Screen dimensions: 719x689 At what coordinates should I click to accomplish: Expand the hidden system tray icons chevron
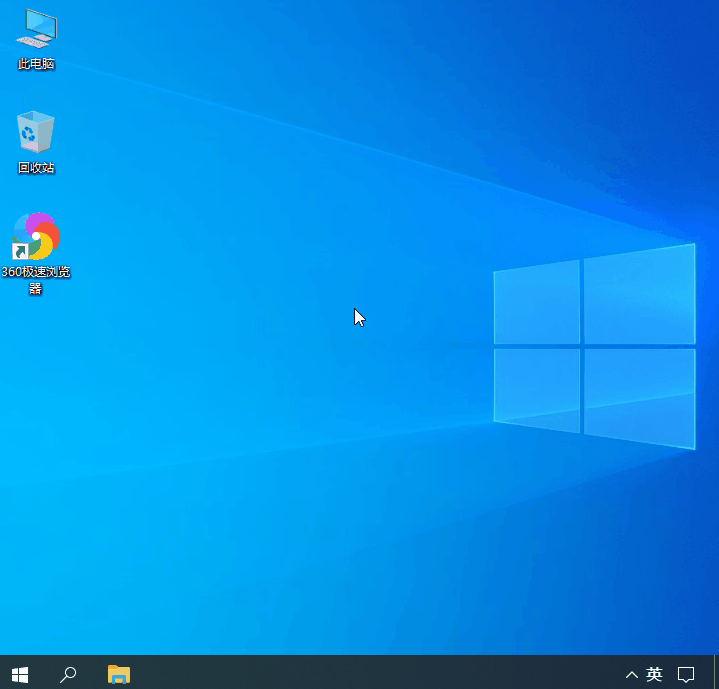click(x=631, y=673)
